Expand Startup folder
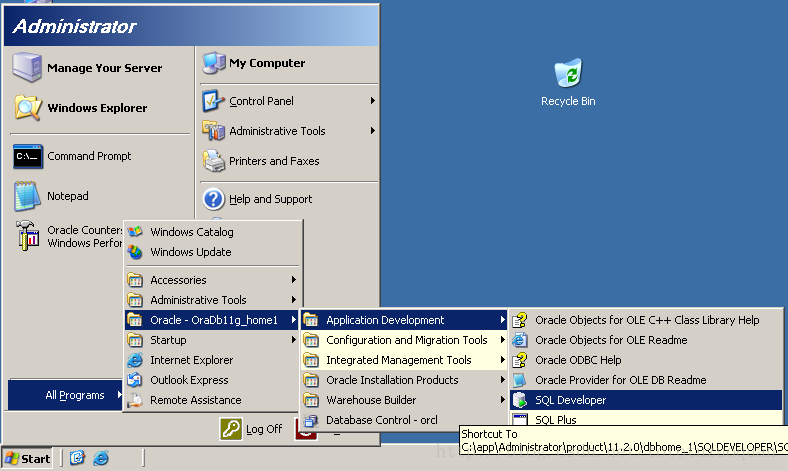Viewport: 788px width, 471px height. (x=212, y=340)
